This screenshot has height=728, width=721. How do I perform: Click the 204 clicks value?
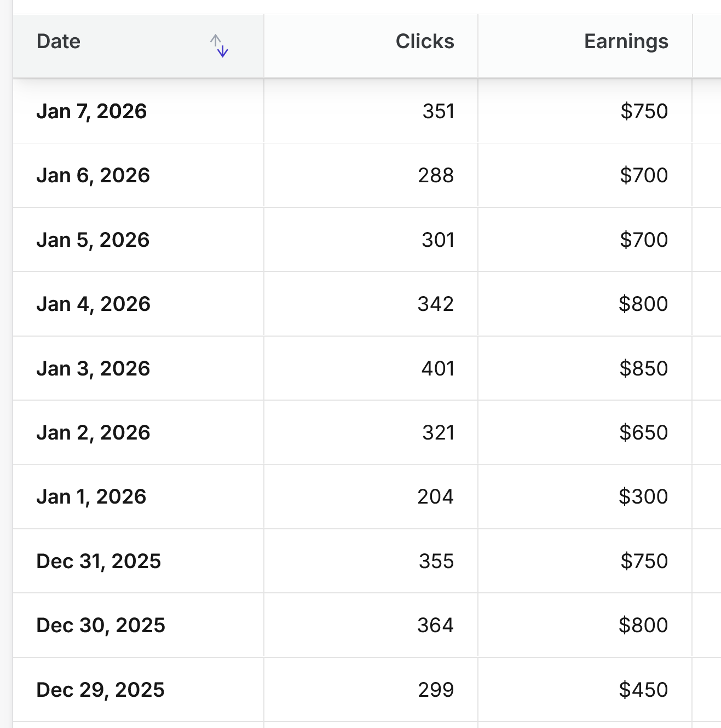[435, 497]
